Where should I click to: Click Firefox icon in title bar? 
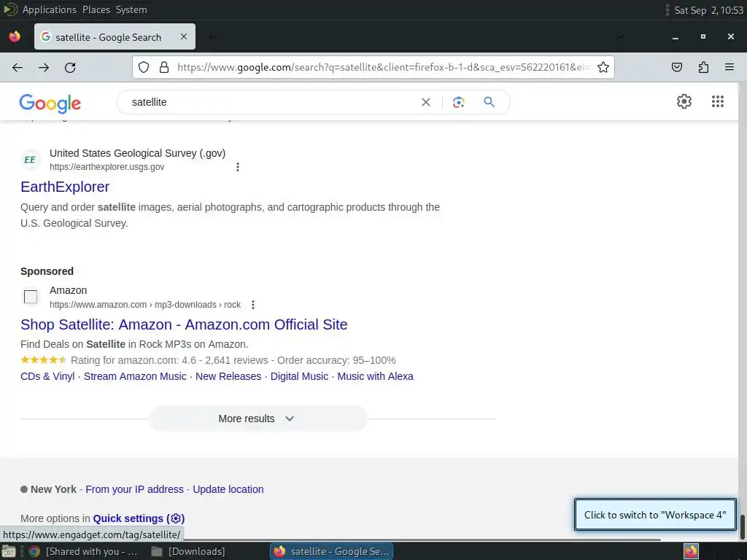pos(15,36)
